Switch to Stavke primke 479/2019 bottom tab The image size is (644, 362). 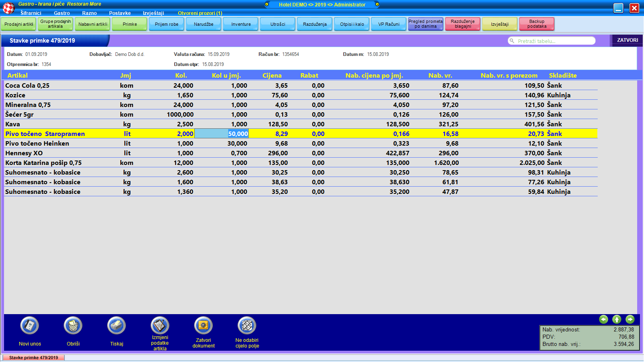point(33,358)
